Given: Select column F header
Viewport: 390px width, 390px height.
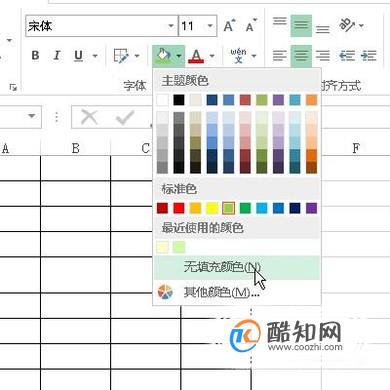Looking at the screenshot, I should point(356,148).
